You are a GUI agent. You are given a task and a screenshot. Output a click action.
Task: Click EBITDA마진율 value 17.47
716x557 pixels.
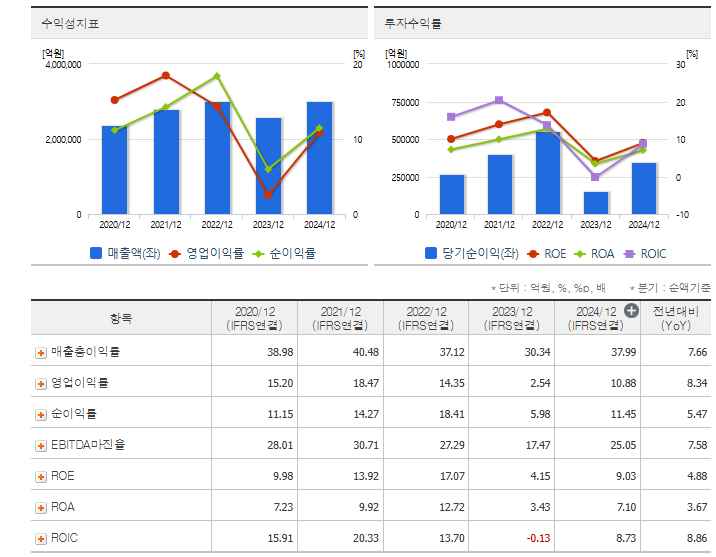[x=537, y=445]
